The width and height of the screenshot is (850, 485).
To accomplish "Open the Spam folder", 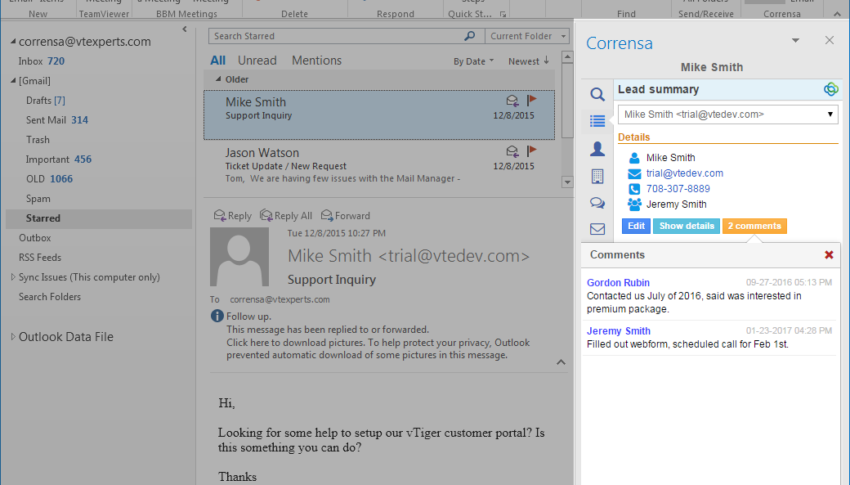I will coord(99,198).
